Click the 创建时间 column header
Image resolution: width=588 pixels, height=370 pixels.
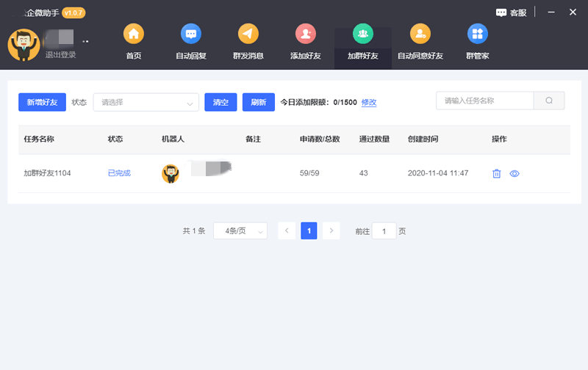tap(423, 139)
